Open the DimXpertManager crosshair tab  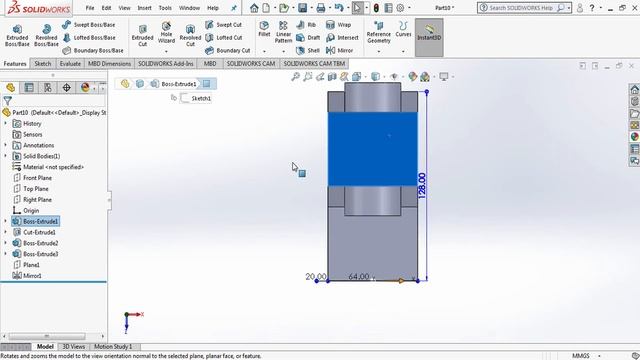click(67, 88)
